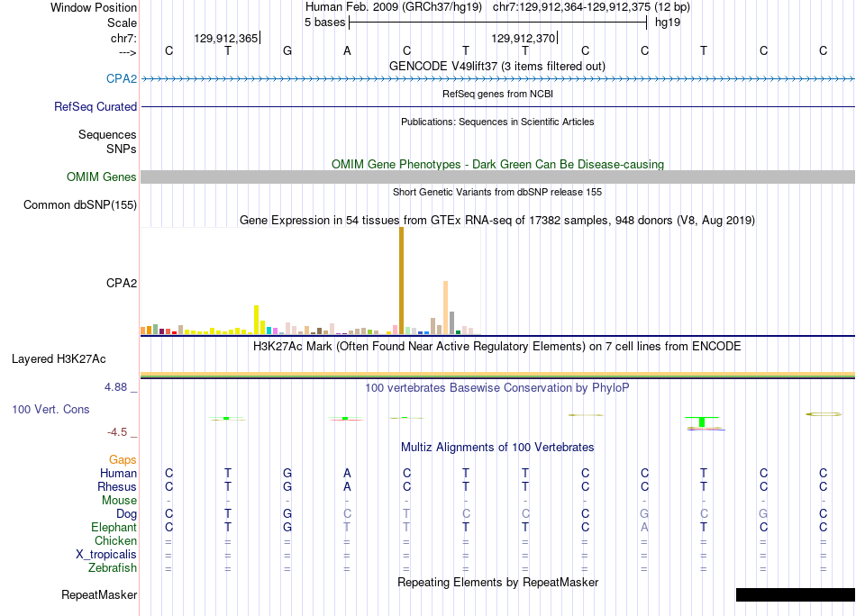856x616 pixels.
Task: Open the Common dbSNP(155) track label
Action: [x=79, y=204]
